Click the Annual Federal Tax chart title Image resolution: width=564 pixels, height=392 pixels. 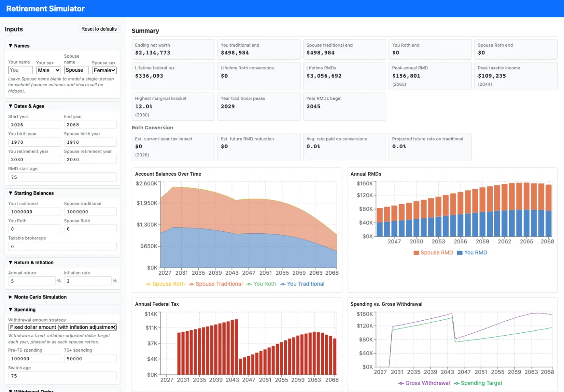tap(157, 304)
